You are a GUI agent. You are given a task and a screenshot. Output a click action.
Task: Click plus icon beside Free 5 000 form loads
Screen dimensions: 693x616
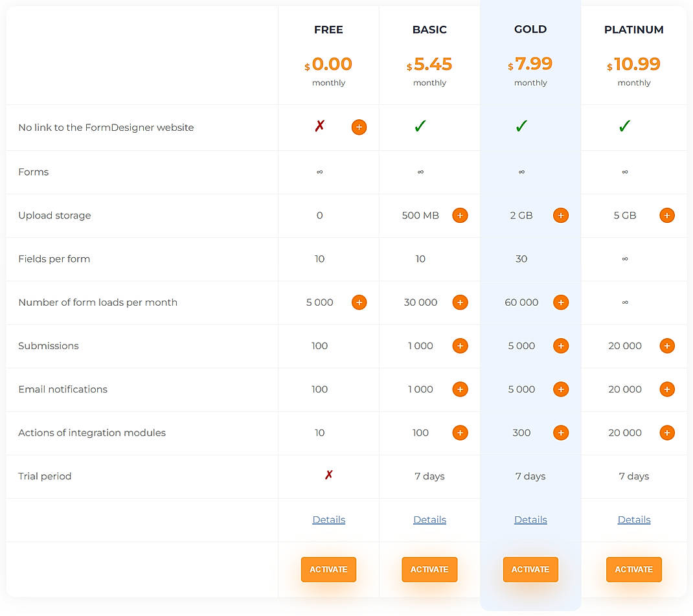(x=359, y=302)
